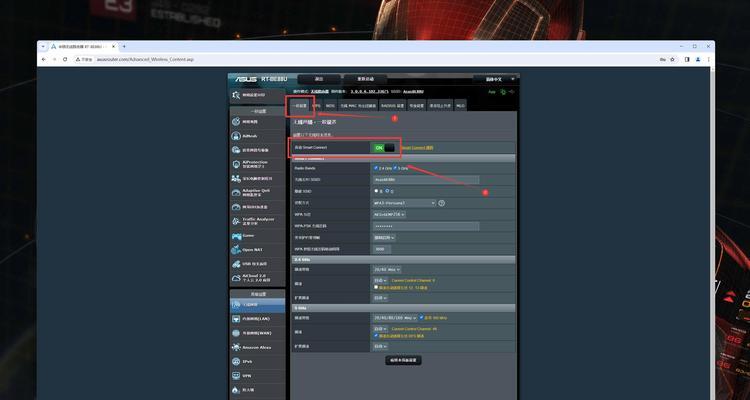
Task: Open the browser side panel icon
Action: pos(687,59)
